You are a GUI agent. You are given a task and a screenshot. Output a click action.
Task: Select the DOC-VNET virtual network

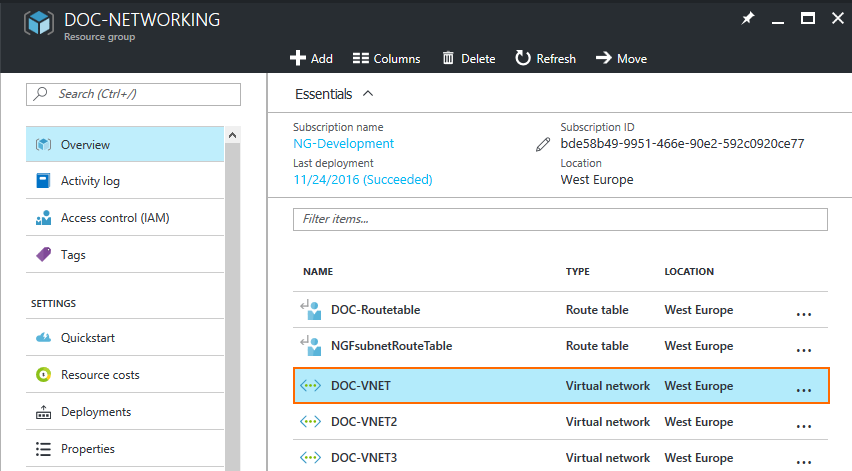pyautogui.click(x=561, y=385)
